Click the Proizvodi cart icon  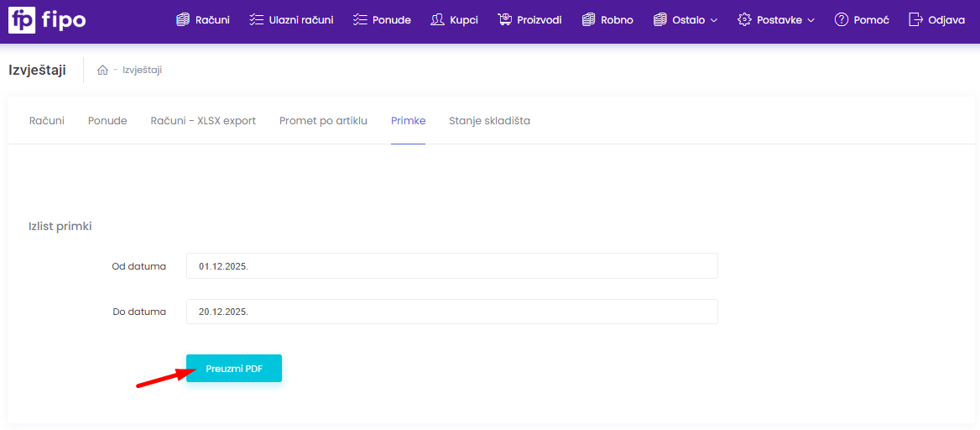point(504,20)
